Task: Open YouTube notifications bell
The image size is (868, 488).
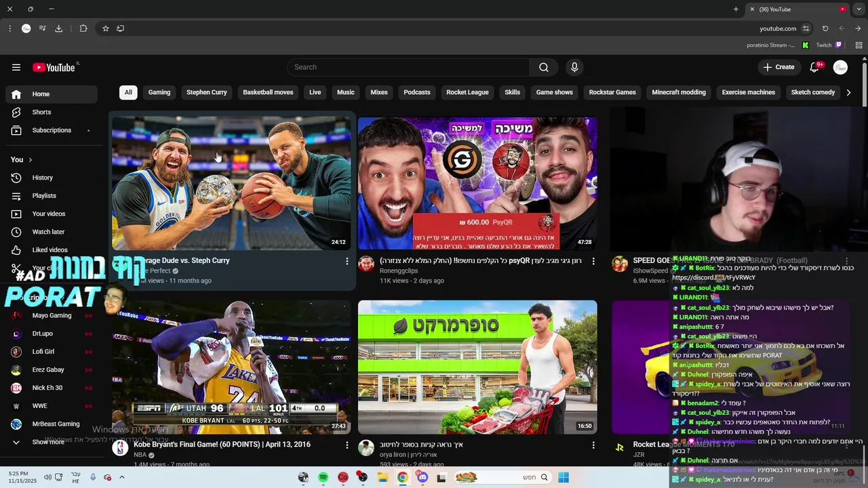Action: [816, 67]
